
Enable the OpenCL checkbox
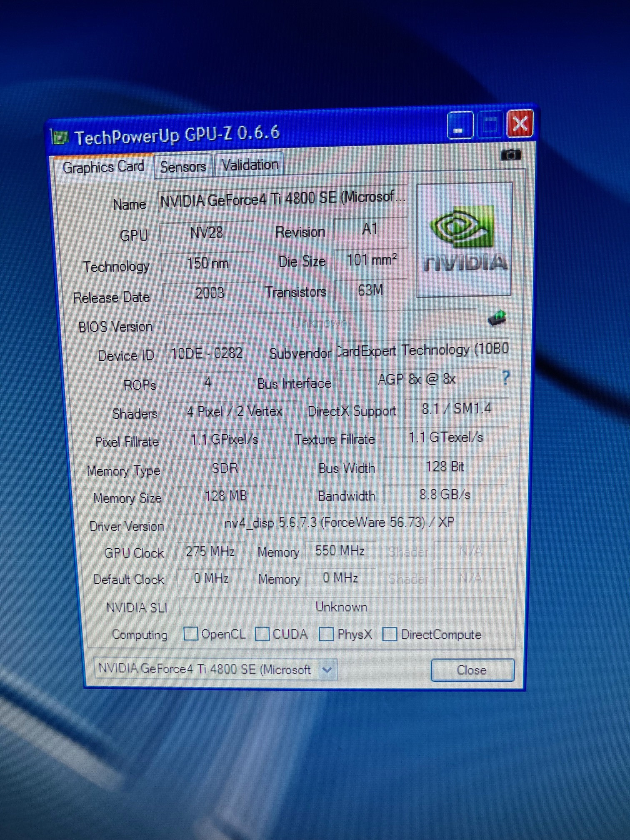190,634
